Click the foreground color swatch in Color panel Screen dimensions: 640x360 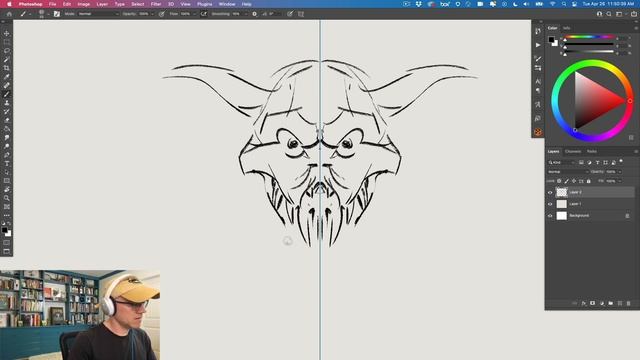551,40
